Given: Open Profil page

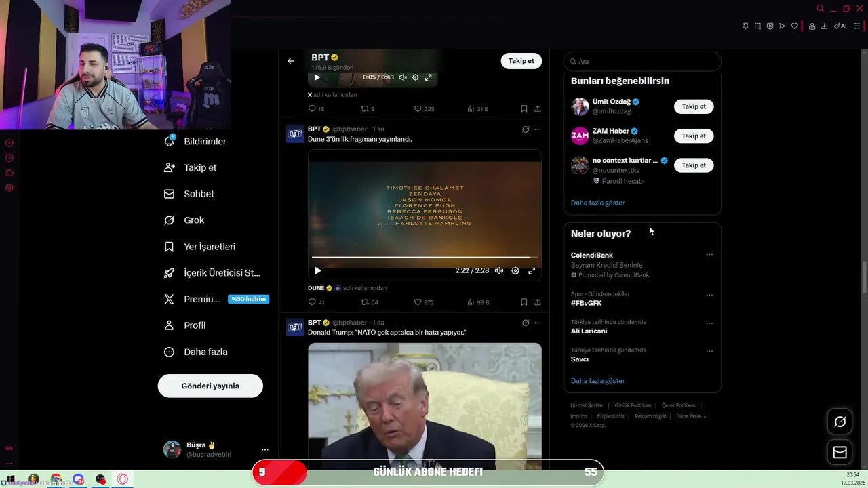Looking at the screenshot, I should point(184,325).
